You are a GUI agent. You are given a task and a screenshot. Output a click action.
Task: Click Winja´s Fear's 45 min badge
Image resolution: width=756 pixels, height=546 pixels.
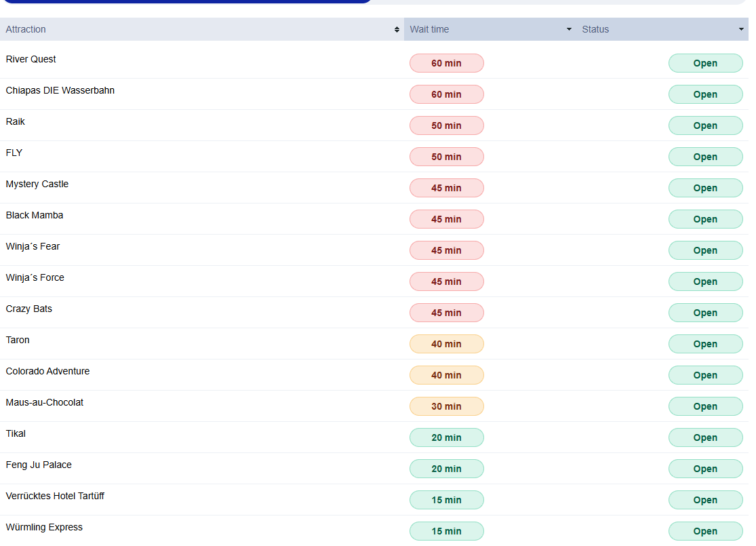(446, 250)
